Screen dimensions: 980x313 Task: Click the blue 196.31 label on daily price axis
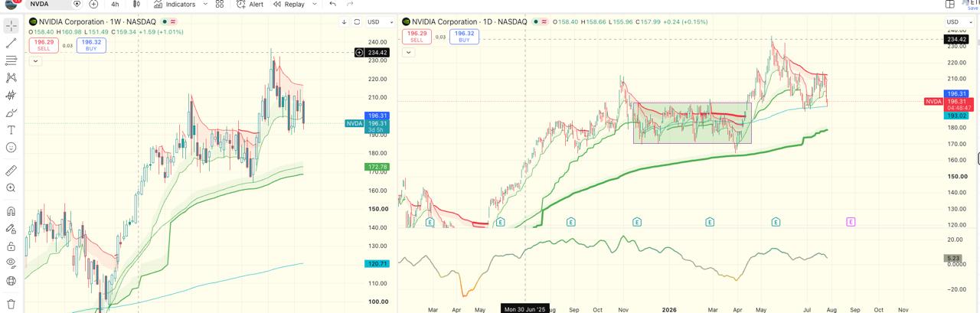tap(957, 93)
